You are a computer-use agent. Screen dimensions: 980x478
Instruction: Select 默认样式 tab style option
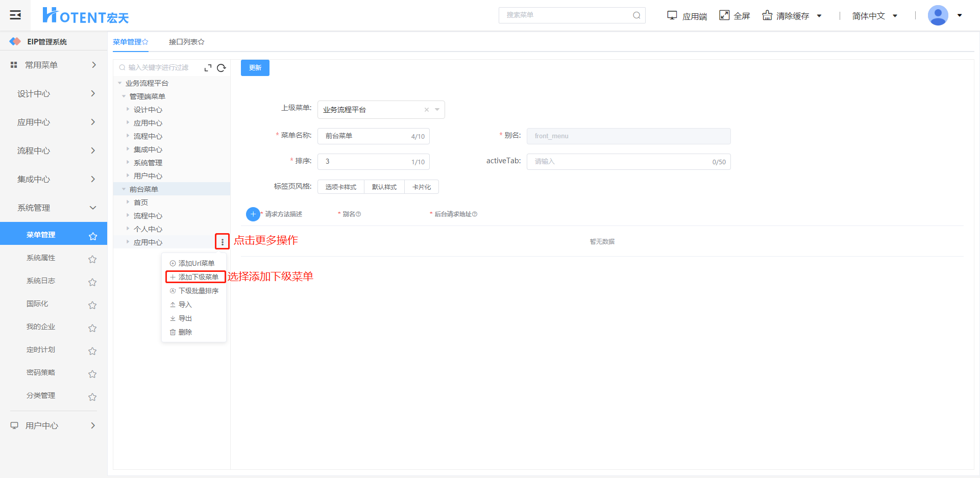click(x=384, y=187)
